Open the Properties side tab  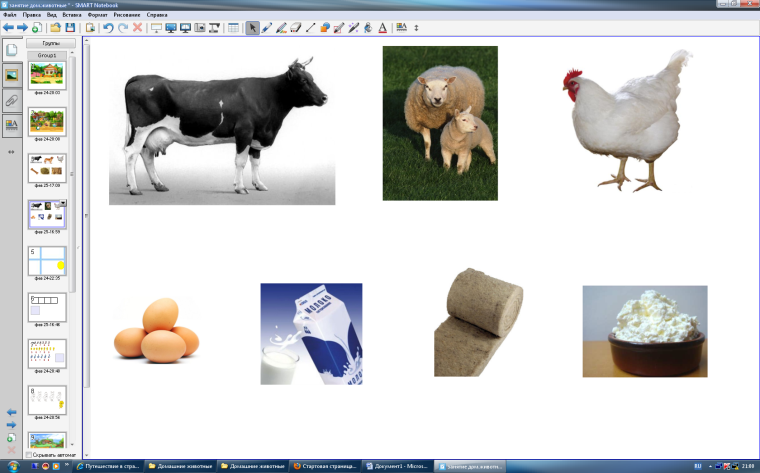coord(12,126)
